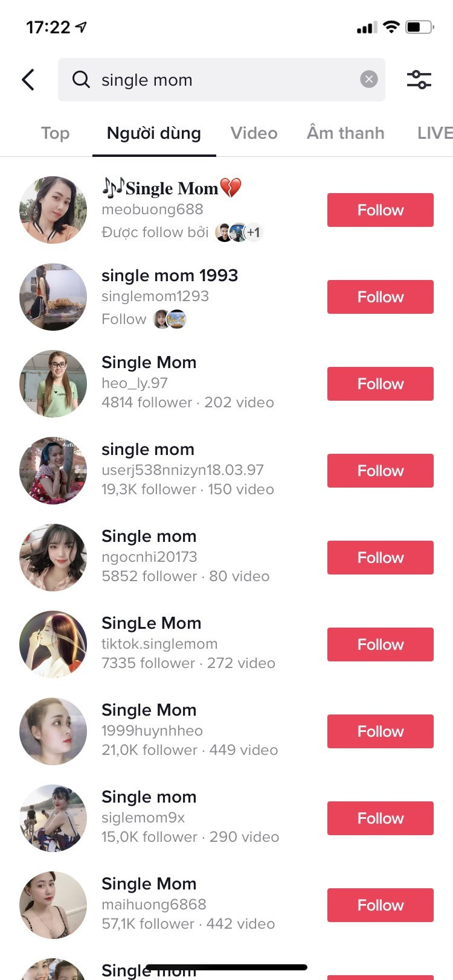View 1999huynhheo's profile photo

53,731
